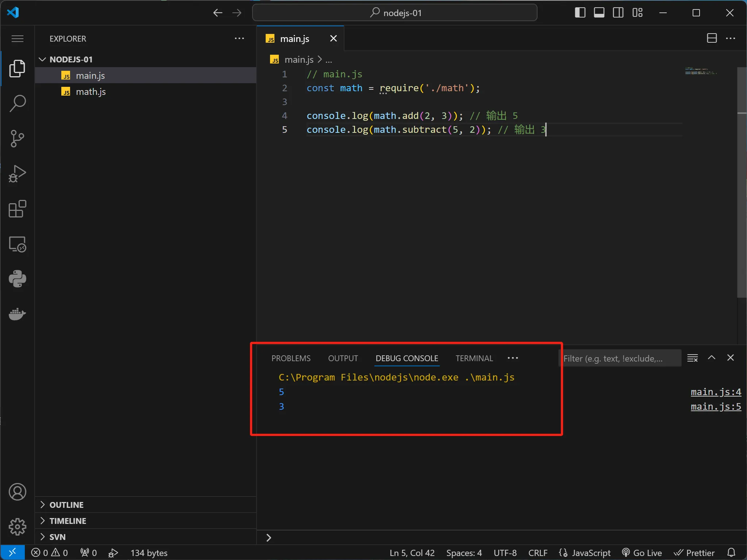Screen dimensions: 747x560
Task: Click the node.exe .\main.js output line
Action: (396, 377)
